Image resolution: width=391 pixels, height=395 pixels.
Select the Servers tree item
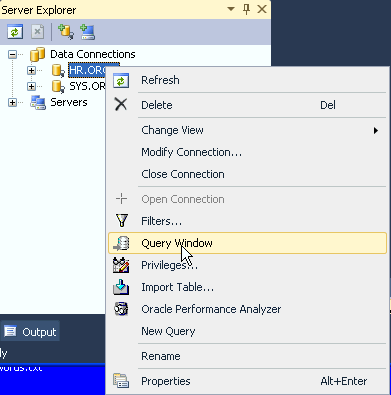point(69,102)
